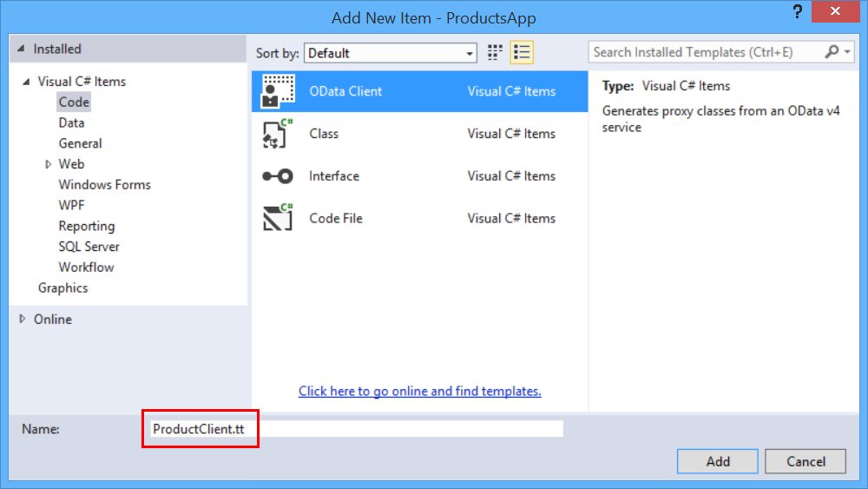Select the Web category

coord(71,164)
